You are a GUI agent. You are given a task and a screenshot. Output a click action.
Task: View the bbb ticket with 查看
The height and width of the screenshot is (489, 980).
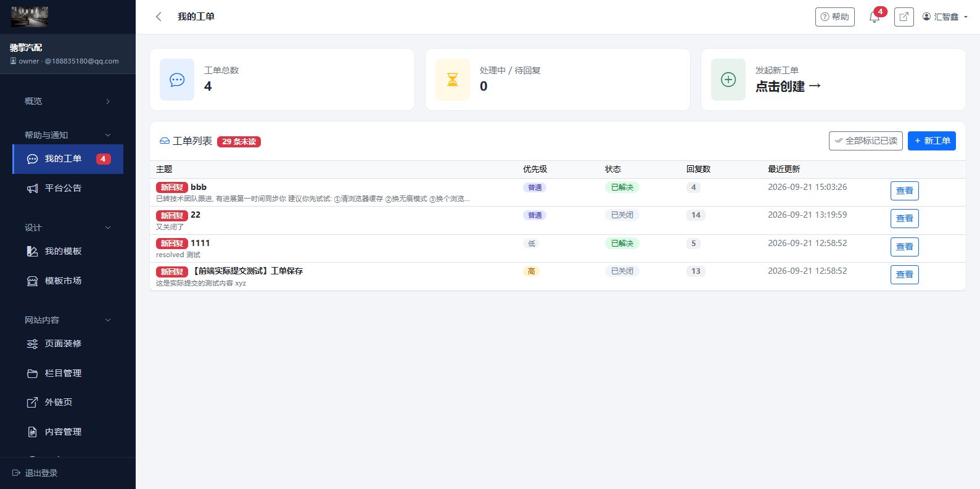click(904, 191)
